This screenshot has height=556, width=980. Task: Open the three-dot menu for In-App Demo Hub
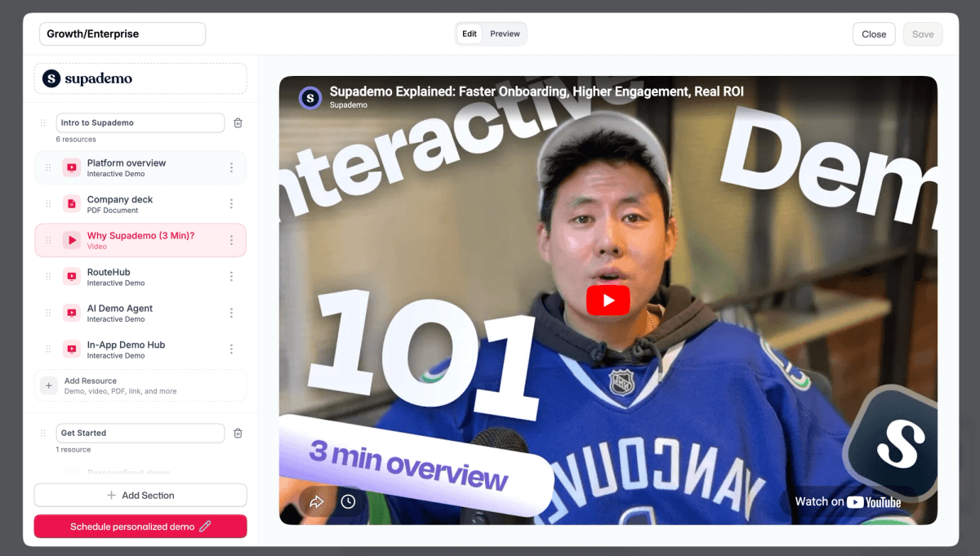click(x=231, y=349)
